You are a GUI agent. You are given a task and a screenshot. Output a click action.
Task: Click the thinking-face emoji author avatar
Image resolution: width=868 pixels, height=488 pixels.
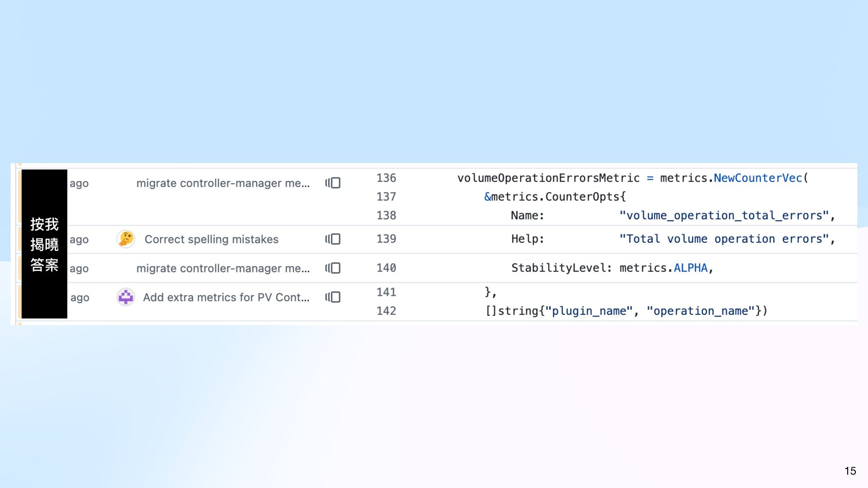[126, 239]
